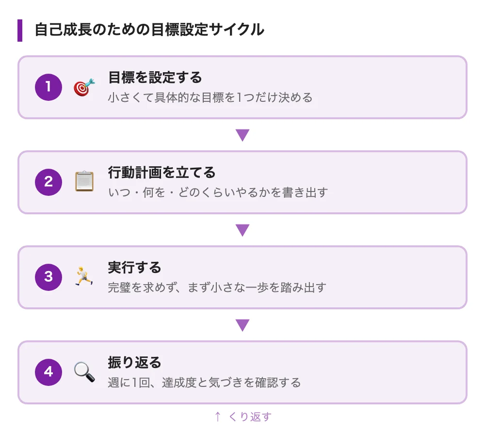Image resolution: width=485 pixels, height=448 pixels.
Task: Click the purple number 3 badge
Action: coord(48,277)
